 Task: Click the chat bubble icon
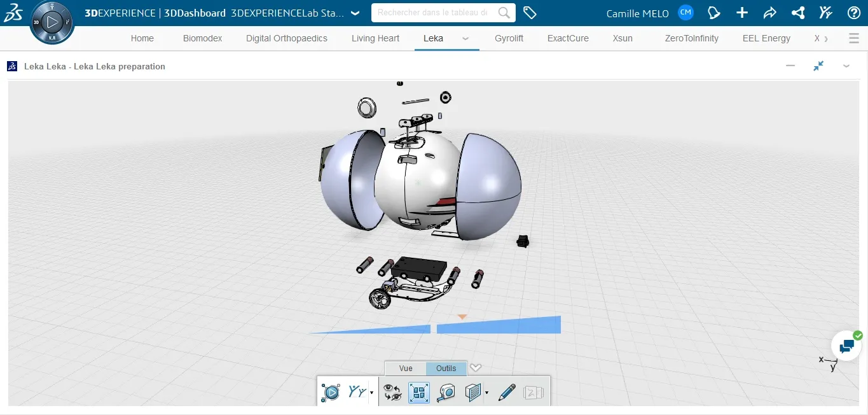pos(846,346)
